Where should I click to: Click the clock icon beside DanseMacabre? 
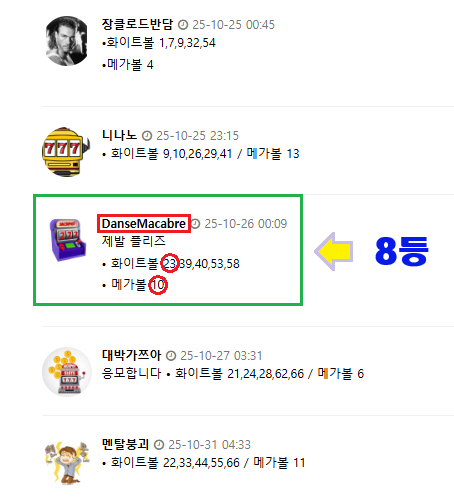tap(196, 224)
